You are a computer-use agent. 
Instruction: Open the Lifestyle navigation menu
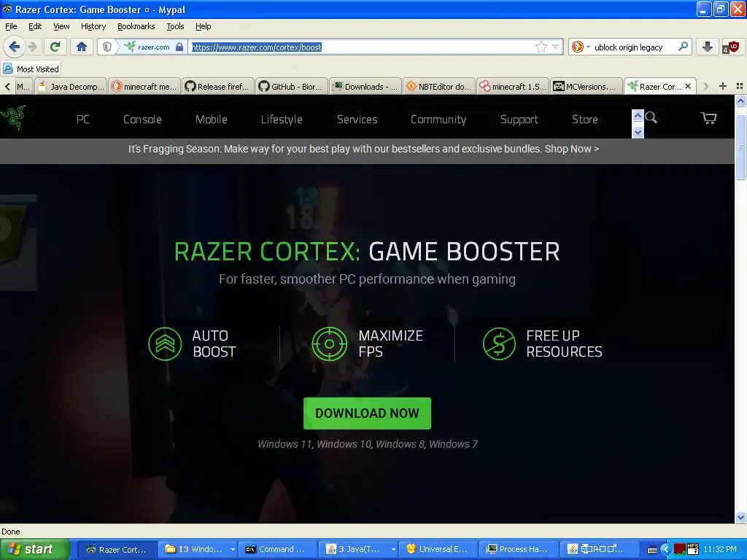(282, 119)
